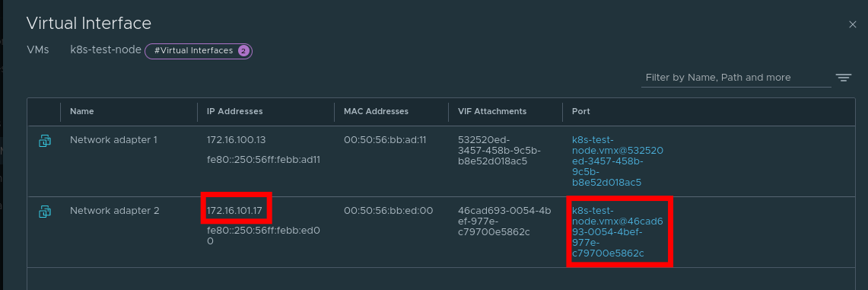Screen dimensions: 868x290
Task: Click the Port column header
Action: coord(580,111)
